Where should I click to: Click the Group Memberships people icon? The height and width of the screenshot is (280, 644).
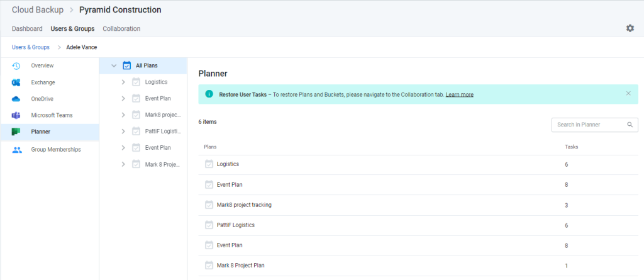click(17, 150)
